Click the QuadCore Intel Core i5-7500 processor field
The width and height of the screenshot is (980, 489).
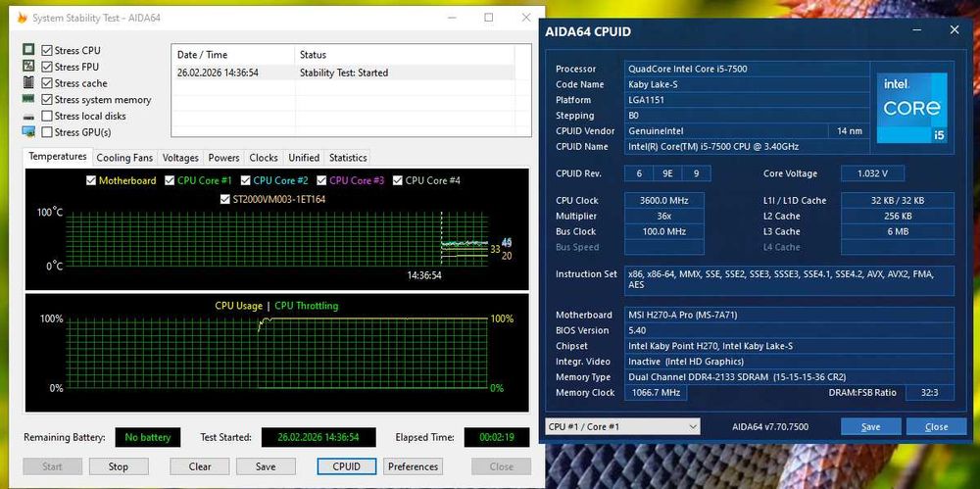[x=748, y=69]
